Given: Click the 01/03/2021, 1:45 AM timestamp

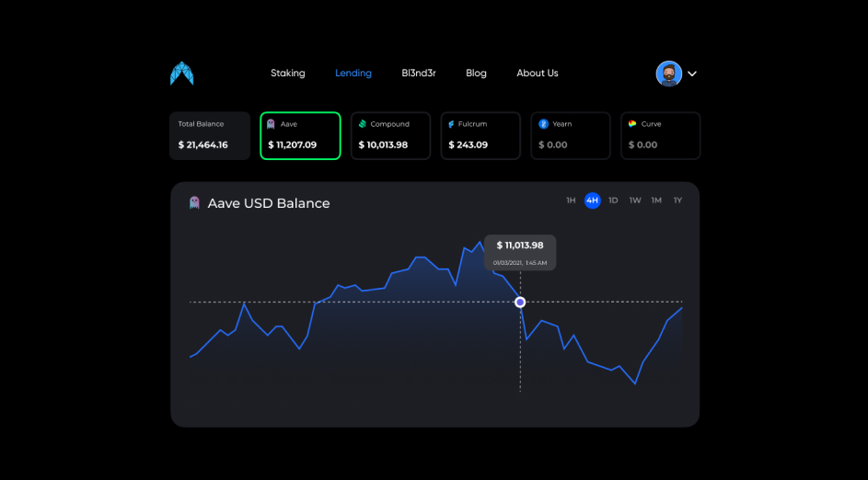Looking at the screenshot, I should click(520, 263).
